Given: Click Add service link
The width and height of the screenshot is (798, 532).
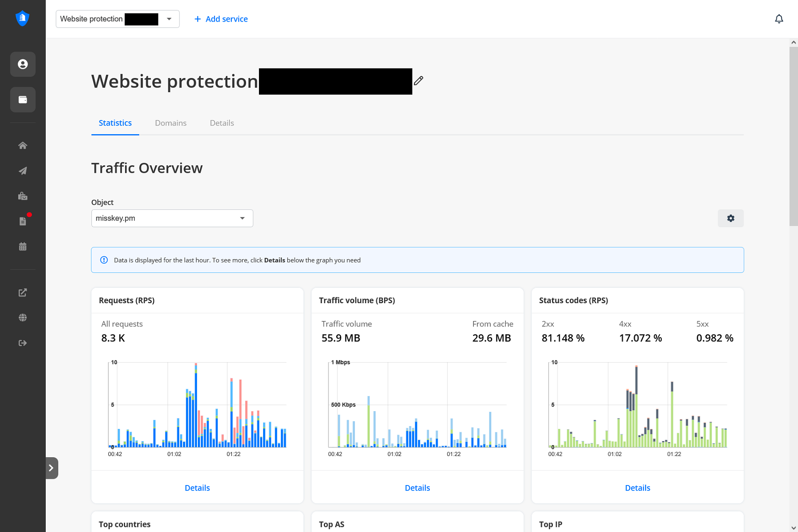Looking at the screenshot, I should (x=221, y=19).
